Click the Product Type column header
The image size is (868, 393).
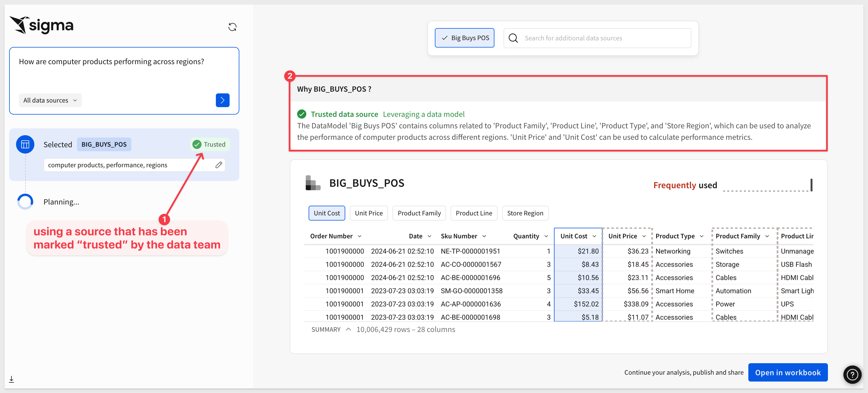pyautogui.click(x=675, y=236)
